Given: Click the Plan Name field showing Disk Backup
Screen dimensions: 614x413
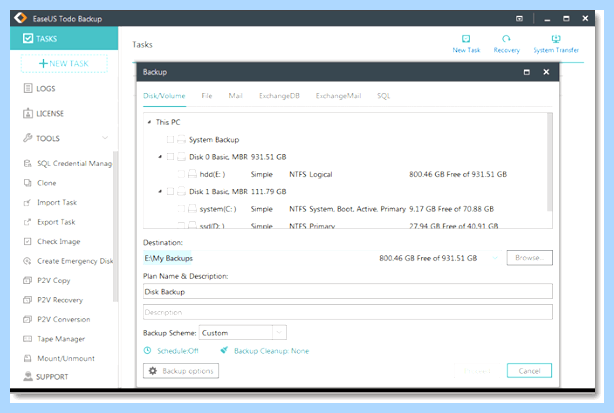Looking at the screenshot, I should coord(348,292).
